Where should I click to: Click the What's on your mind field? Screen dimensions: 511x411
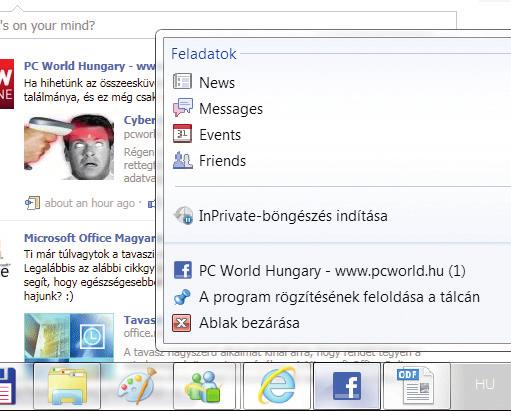point(227,25)
